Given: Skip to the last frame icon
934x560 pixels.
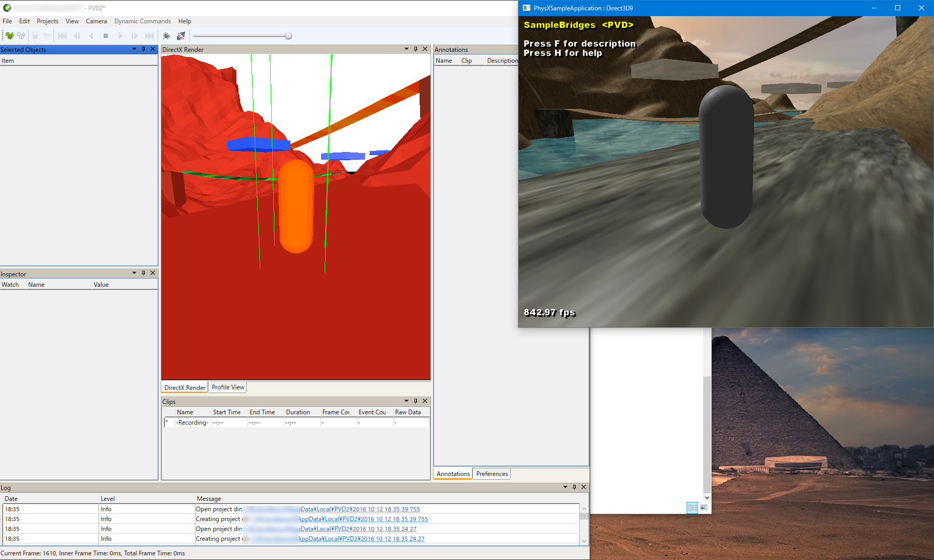Looking at the screenshot, I should [149, 35].
